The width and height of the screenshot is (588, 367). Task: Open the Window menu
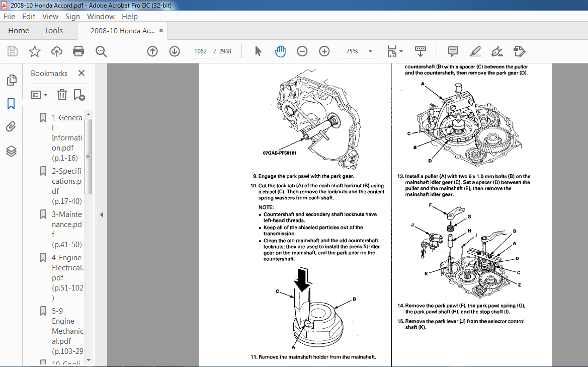click(101, 17)
